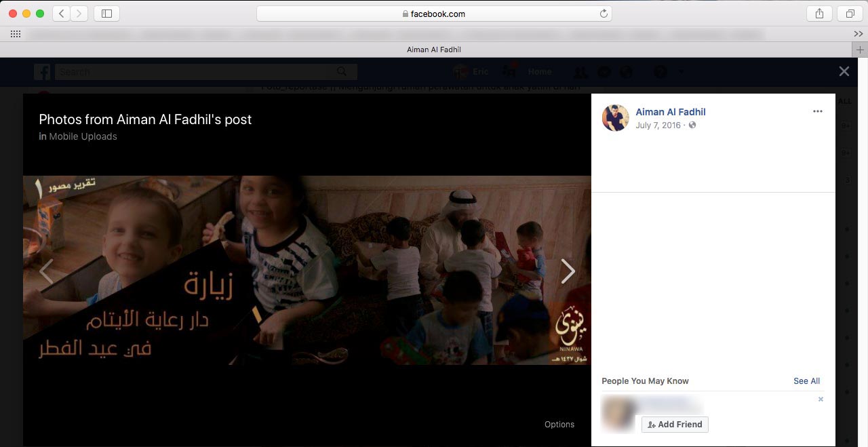Expand the hidden favorites bar overflow

pos(858,34)
